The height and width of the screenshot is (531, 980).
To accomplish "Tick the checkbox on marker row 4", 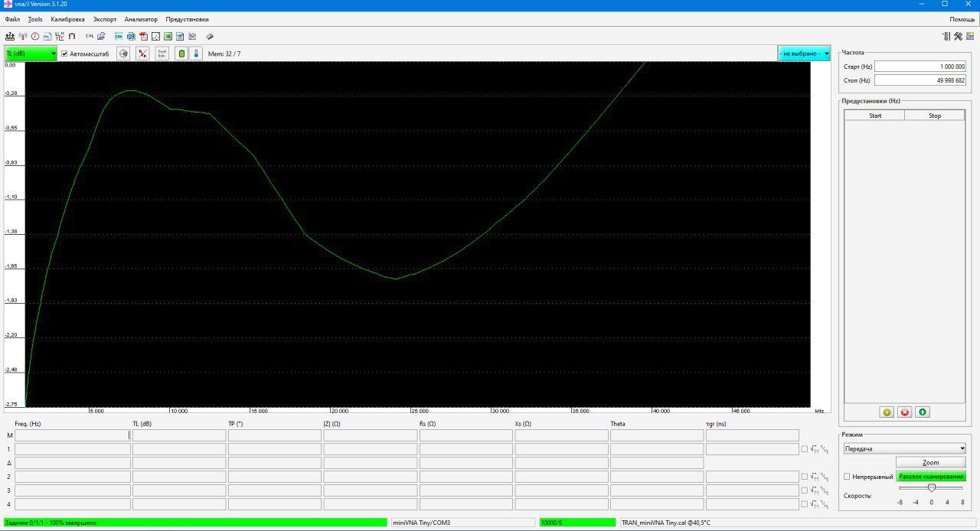I will point(804,504).
